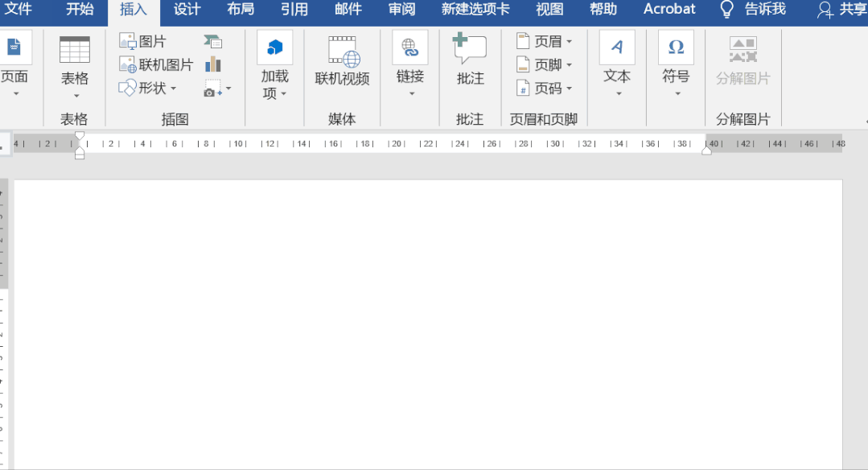This screenshot has width=868, height=470.
Task: Click the 告诉我 lightbulb search box
Action: (x=752, y=10)
